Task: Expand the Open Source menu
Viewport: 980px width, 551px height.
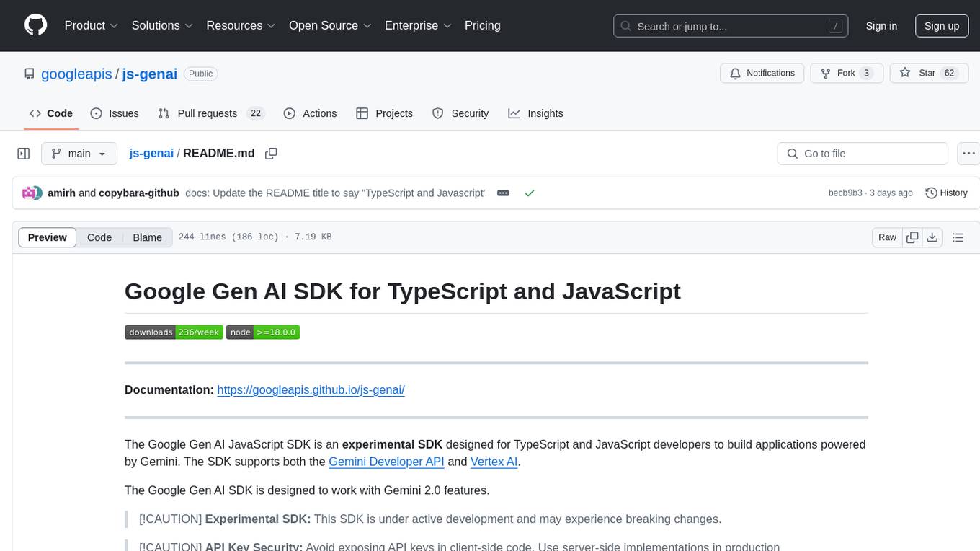Action: [x=330, y=25]
